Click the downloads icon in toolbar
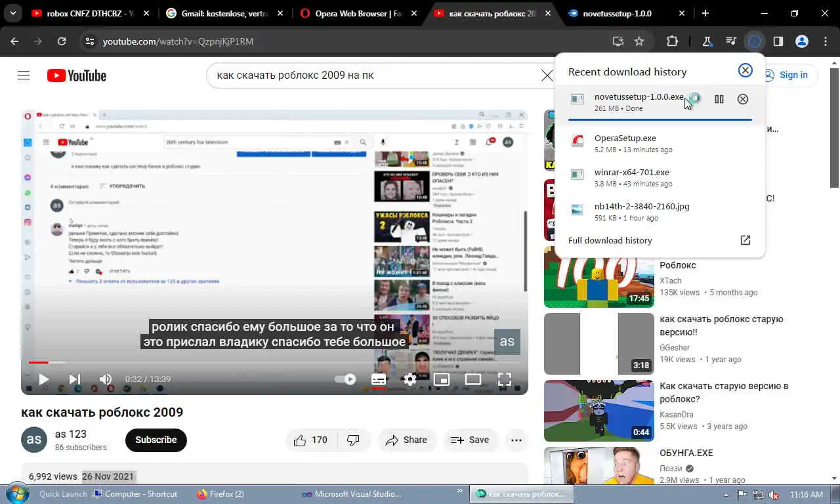Image resolution: width=840 pixels, height=504 pixels. pyautogui.click(x=755, y=41)
